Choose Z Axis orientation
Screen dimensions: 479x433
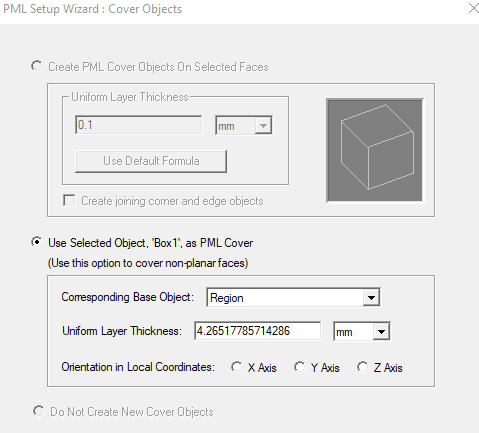362,367
